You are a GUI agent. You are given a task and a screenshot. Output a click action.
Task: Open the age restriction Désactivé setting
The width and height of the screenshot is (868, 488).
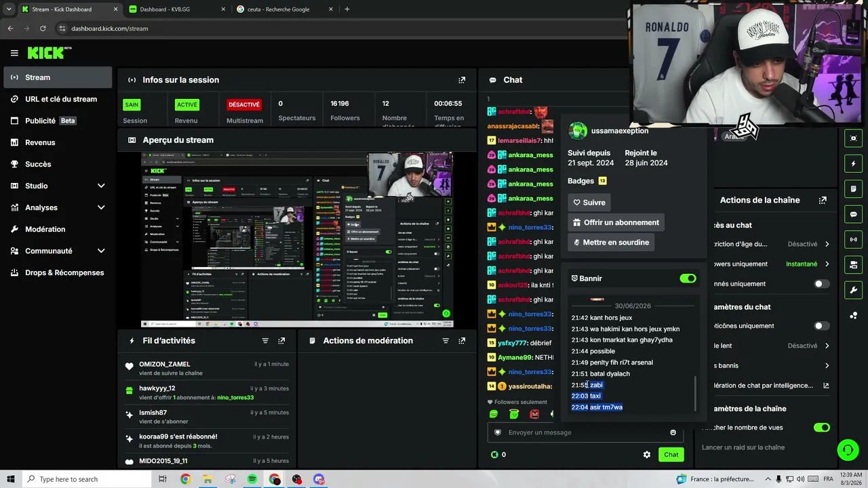tap(808, 244)
